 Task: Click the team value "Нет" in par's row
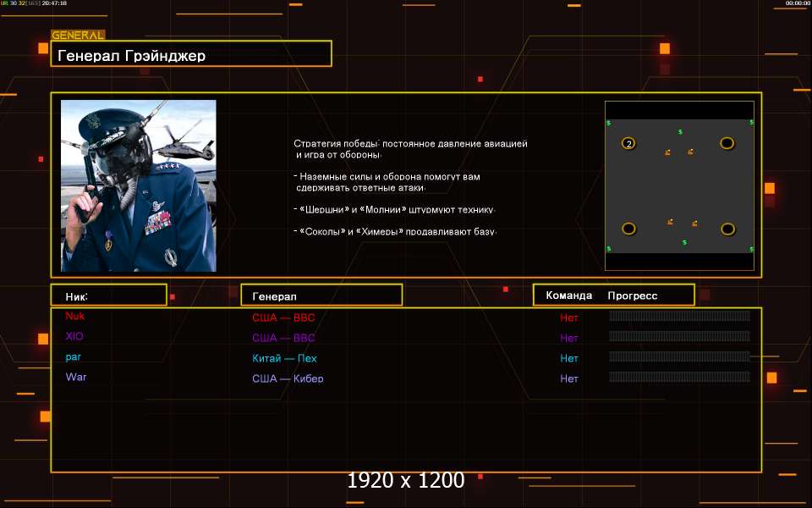pyautogui.click(x=568, y=358)
